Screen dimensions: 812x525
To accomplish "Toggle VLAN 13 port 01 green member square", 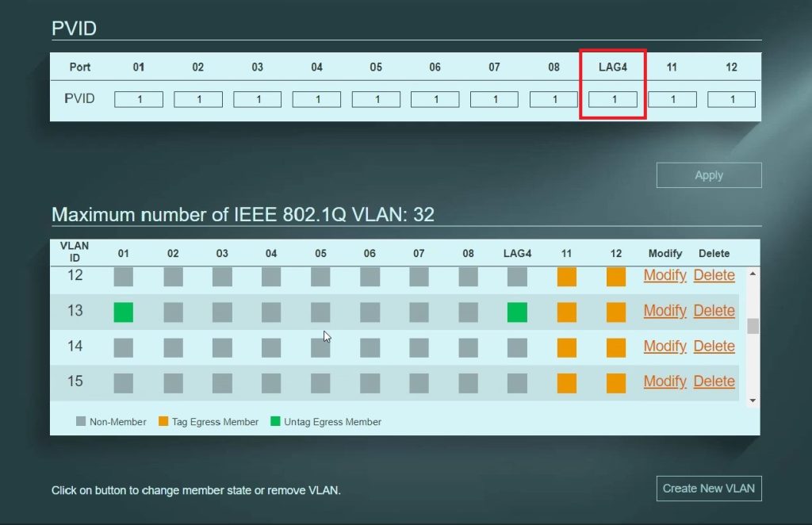I will pyautogui.click(x=123, y=312).
